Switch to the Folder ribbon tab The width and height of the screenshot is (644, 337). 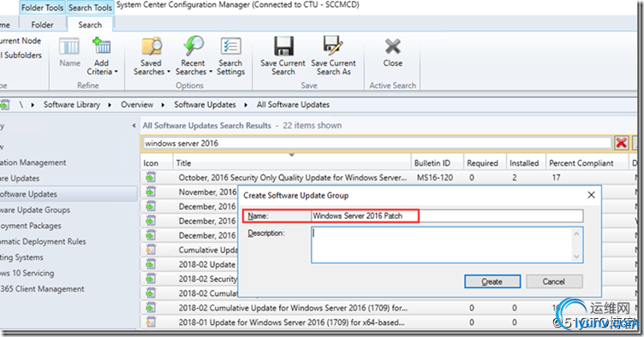[42, 25]
